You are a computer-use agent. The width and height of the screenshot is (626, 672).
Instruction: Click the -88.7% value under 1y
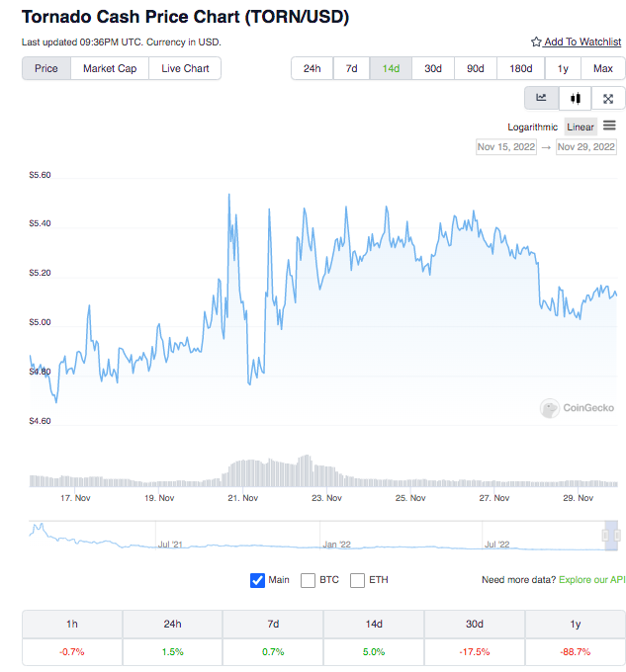click(x=575, y=652)
